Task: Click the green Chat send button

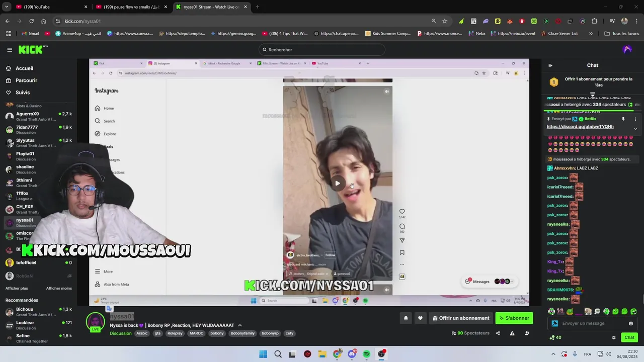Action: coord(629,337)
